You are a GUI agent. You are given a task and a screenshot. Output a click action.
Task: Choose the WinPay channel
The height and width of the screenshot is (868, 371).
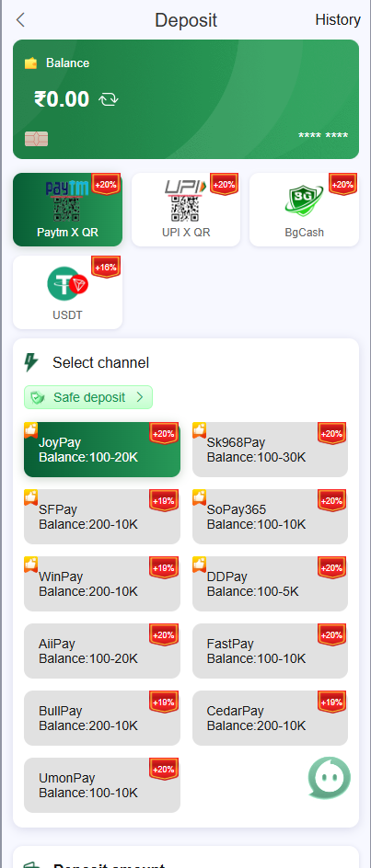102,584
